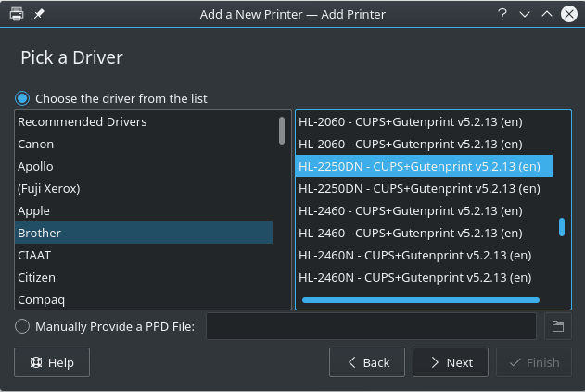Go Back to the previous step
The image size is (585, 392).
click(367, 362)
